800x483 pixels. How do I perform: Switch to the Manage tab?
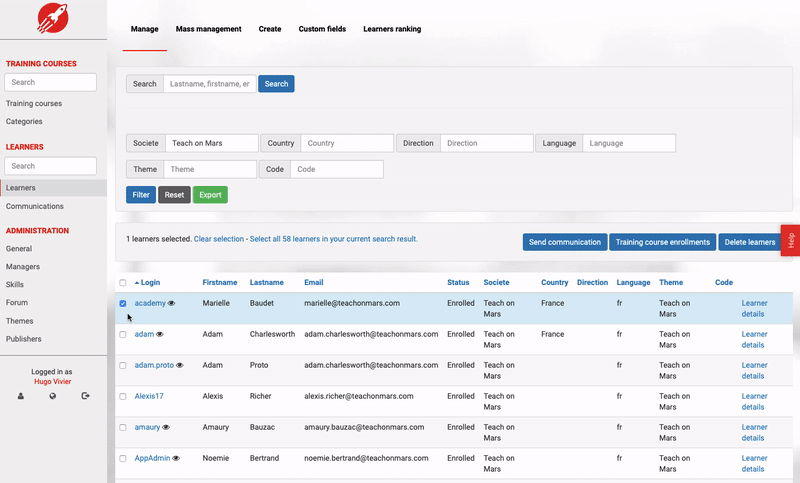(x=144, y=29)
